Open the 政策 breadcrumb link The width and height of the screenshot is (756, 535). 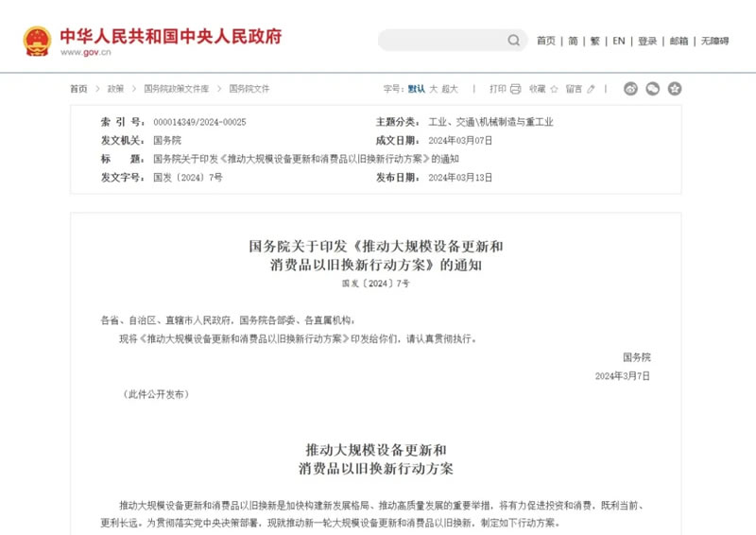[x=115, y=89]
